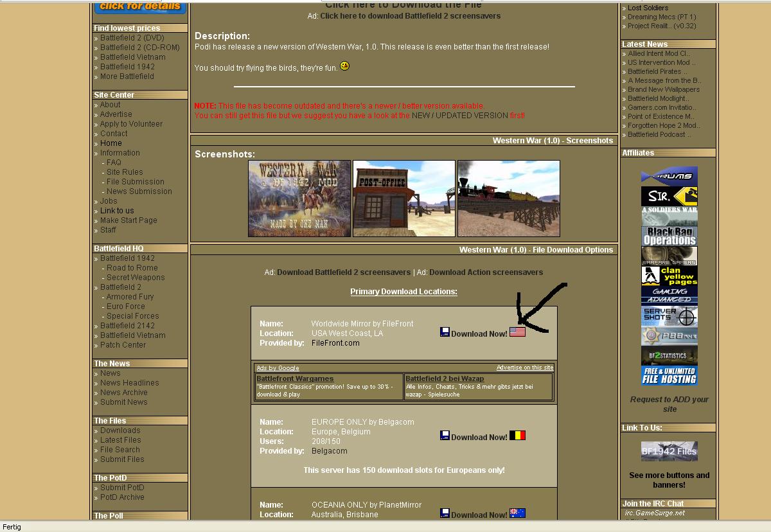Open Make Start Page link
Viewport: 771px width, 532px height.
point(128,220)
